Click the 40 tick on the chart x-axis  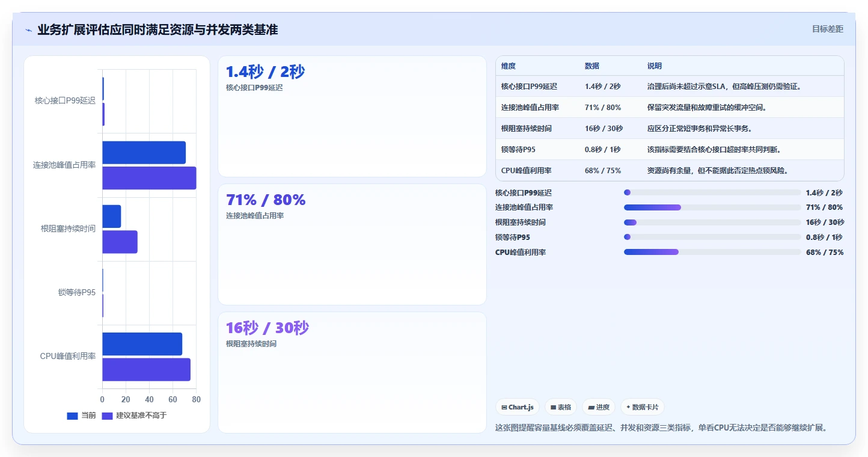pos(149,399)
